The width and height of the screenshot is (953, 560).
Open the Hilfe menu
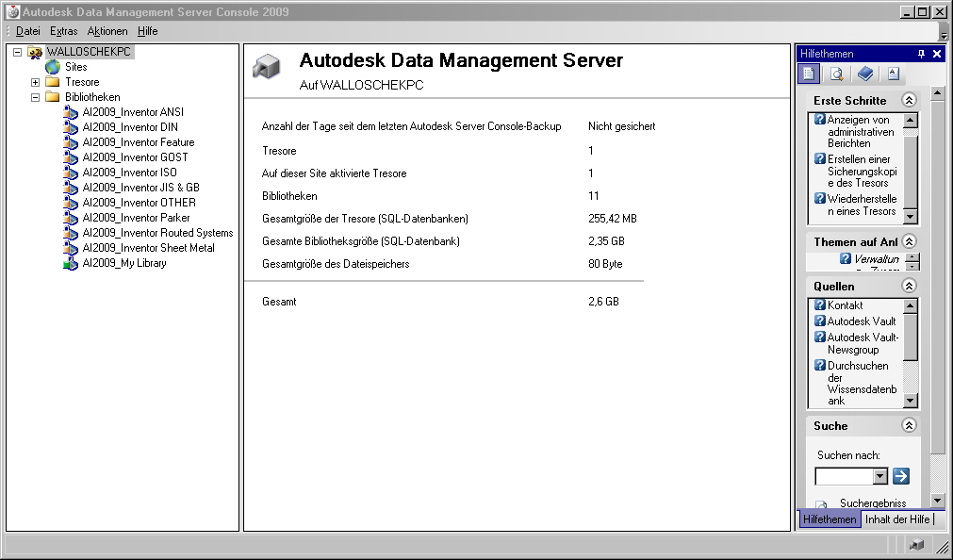coord(148,31)
